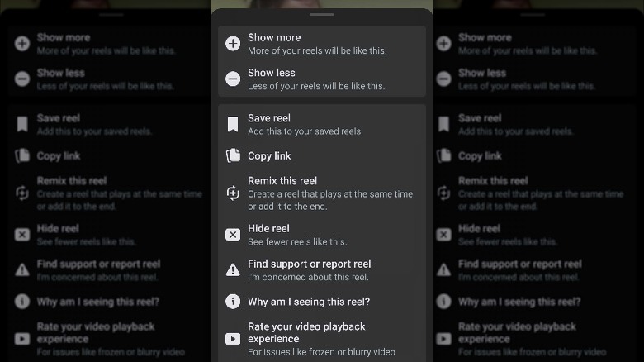Image resolution: width=644 pixels, height=362 pixels.
Task: Open 'Find support or report reel'
Action: [310, 264]
